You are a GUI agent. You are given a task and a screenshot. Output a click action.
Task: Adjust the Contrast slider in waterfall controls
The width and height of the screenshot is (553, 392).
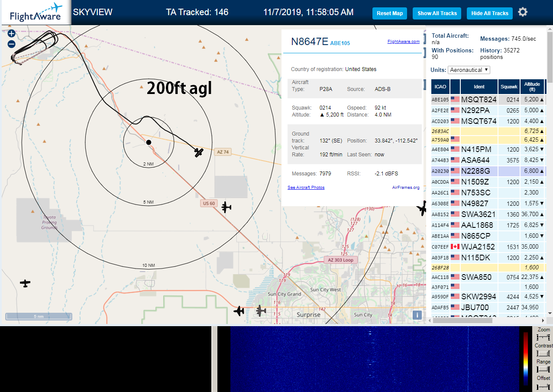tap(543, 353)
